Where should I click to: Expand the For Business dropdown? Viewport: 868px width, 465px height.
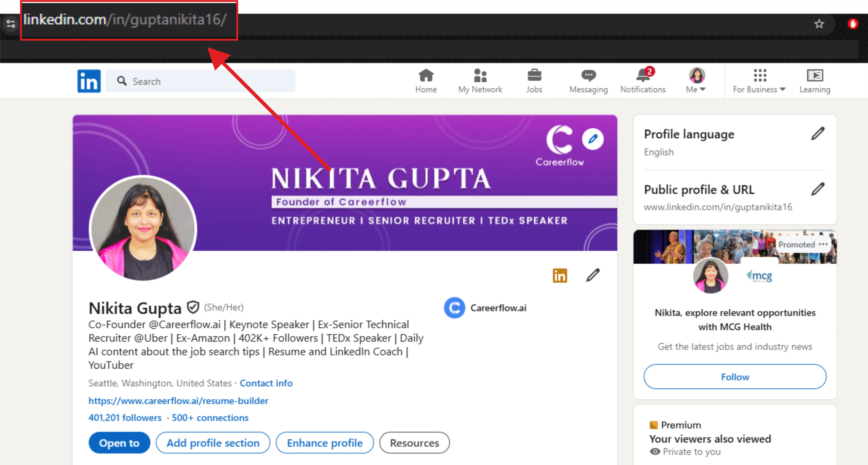(759, 81)
